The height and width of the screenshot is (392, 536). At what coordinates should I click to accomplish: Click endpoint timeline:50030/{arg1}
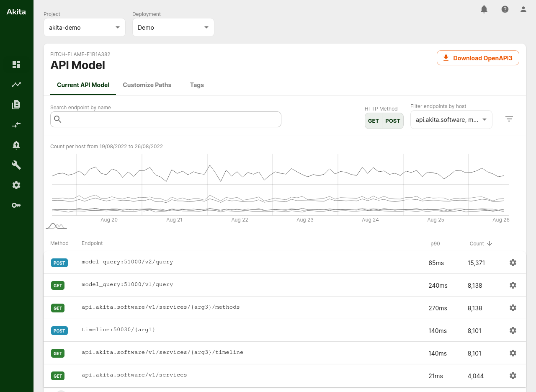[119, 330]
